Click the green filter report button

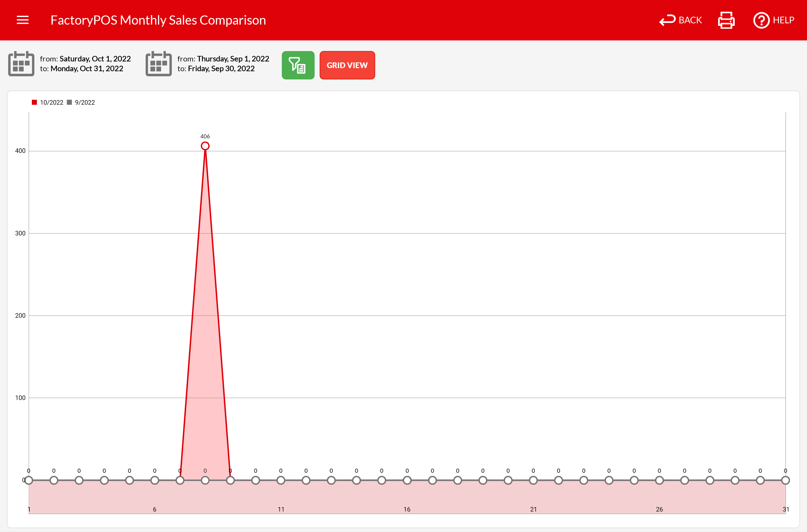coord(298,65)
